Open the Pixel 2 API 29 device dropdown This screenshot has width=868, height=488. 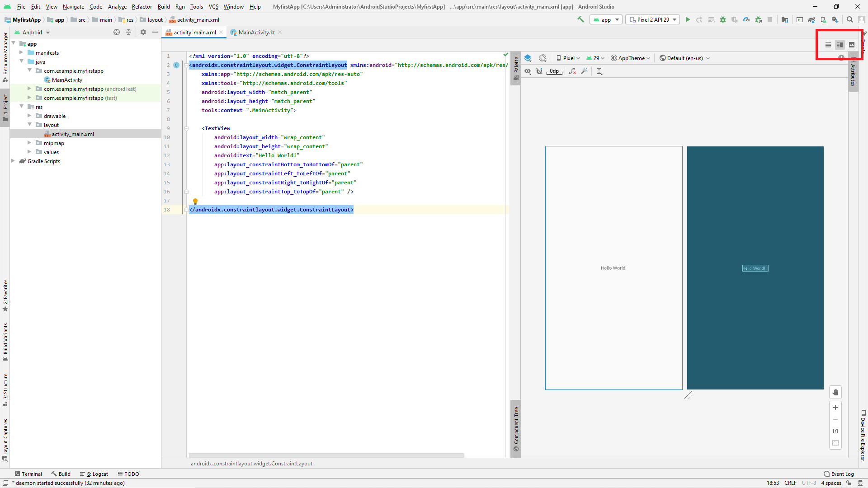coord(652,19)
